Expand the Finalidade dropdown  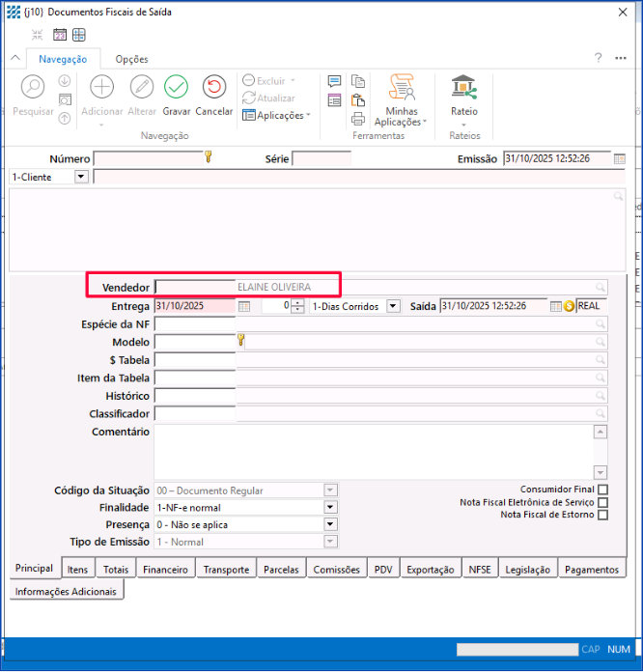[x=330, y=507]
